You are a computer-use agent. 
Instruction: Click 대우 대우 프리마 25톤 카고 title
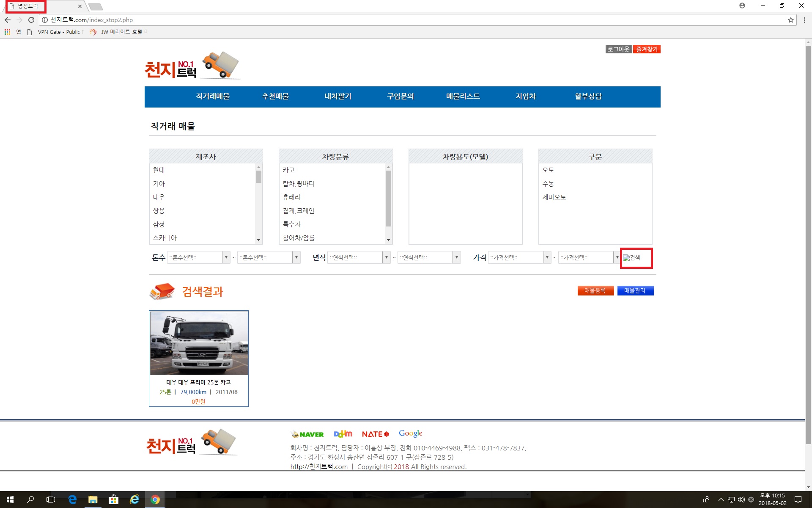(198, 382)
